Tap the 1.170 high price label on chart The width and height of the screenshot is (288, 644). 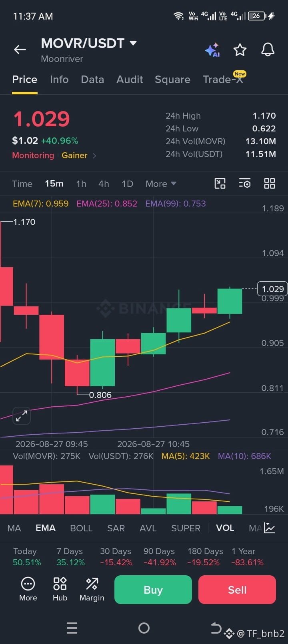[x=24, y=222]
